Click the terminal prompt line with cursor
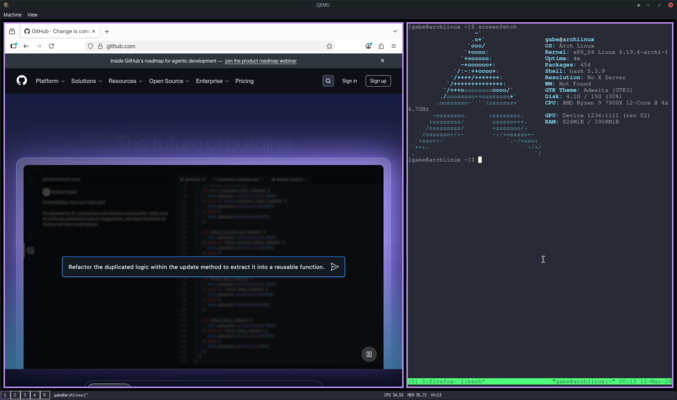 [x=445, y=160]
